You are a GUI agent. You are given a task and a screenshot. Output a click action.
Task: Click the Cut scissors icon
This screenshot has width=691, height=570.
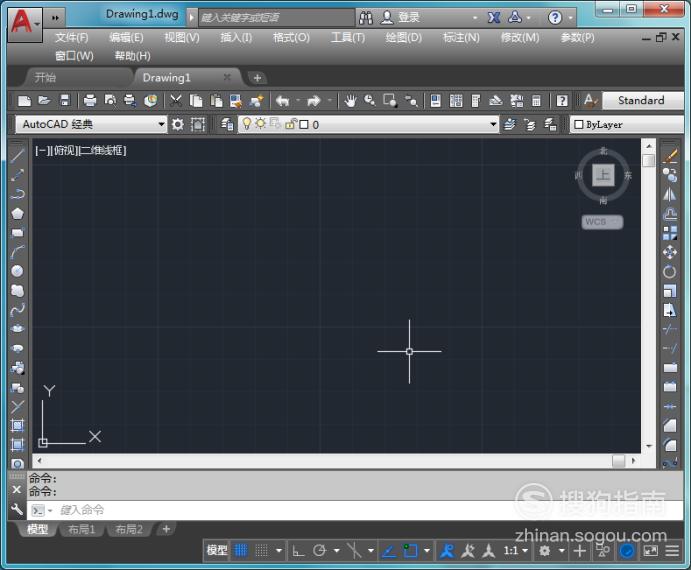(176, 101)
